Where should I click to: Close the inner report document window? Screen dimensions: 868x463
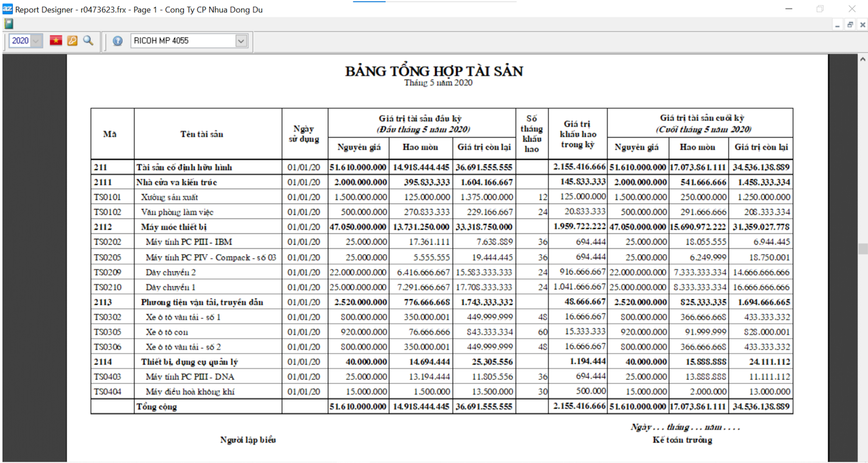862,25
